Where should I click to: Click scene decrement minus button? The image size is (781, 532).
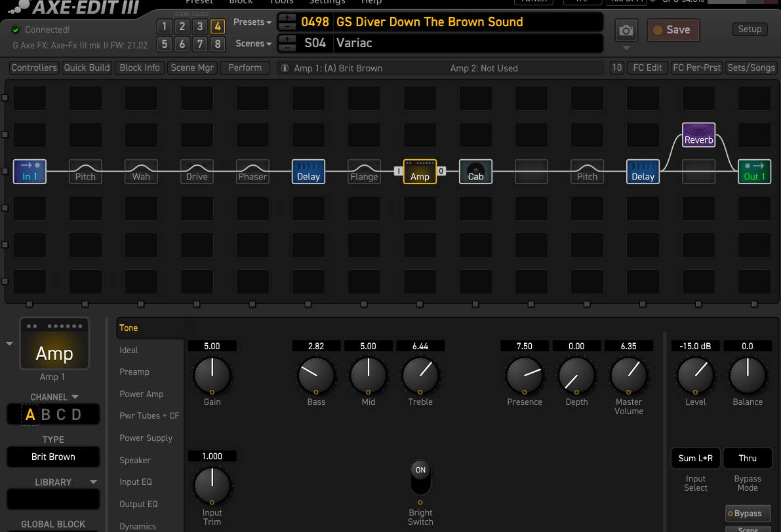coord(287,48)
